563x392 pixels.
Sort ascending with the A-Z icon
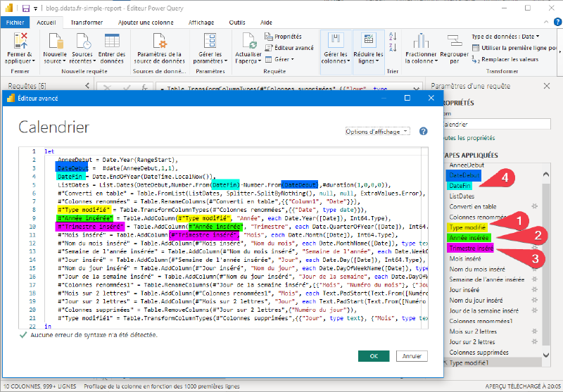[393, 36]
